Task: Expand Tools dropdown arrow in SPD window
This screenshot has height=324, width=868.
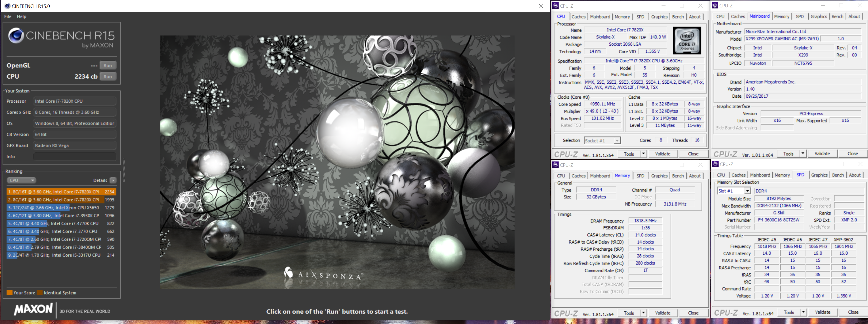Action: 803,312
